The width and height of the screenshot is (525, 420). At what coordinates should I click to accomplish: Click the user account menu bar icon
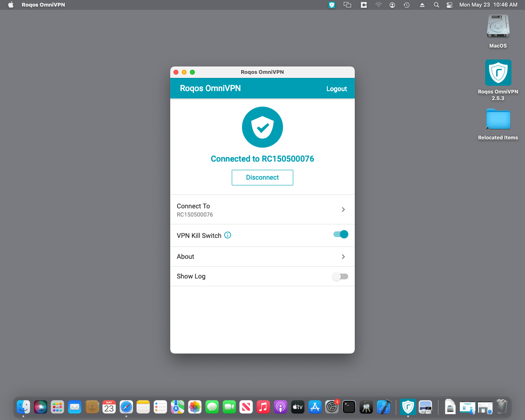coord(392,5)
